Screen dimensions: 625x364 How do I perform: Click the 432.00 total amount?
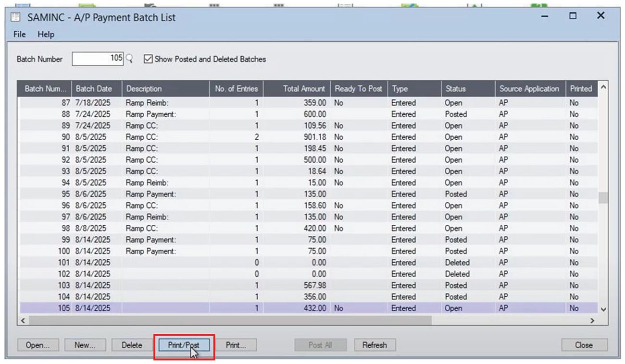tap(315, 308)
